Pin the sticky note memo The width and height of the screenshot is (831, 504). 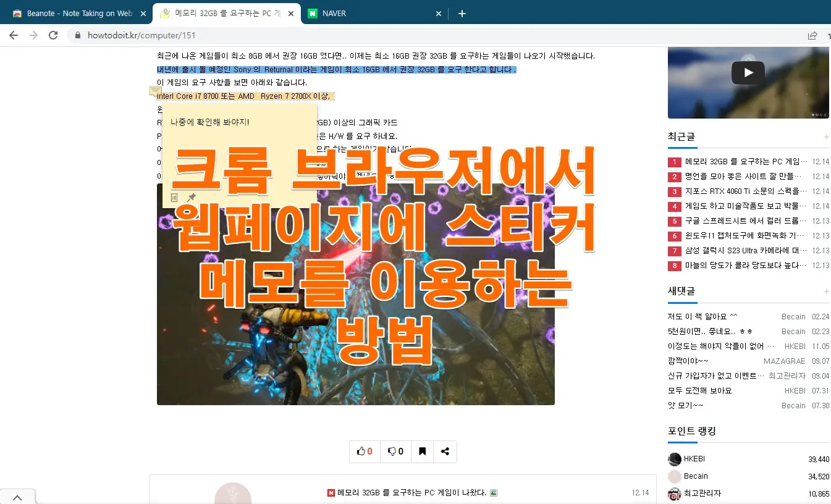[x=191, y=196]
